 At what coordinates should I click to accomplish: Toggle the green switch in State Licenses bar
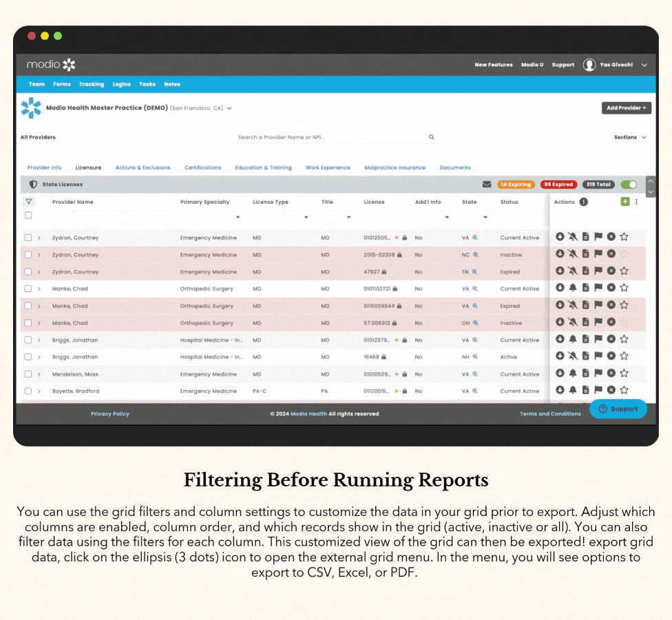pos(629,185)
